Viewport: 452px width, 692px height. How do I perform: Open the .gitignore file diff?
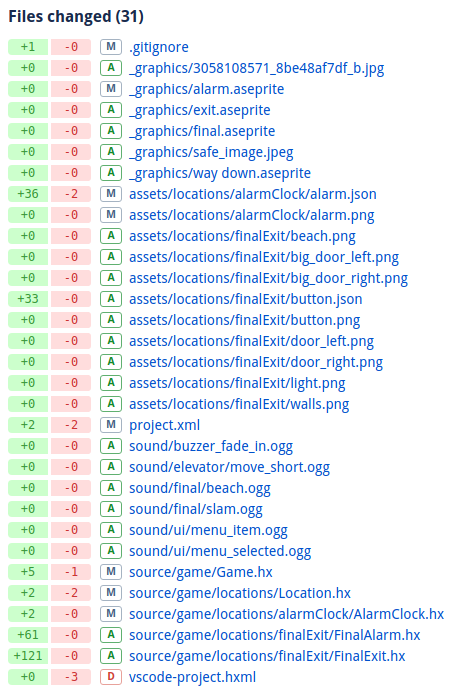159,47
